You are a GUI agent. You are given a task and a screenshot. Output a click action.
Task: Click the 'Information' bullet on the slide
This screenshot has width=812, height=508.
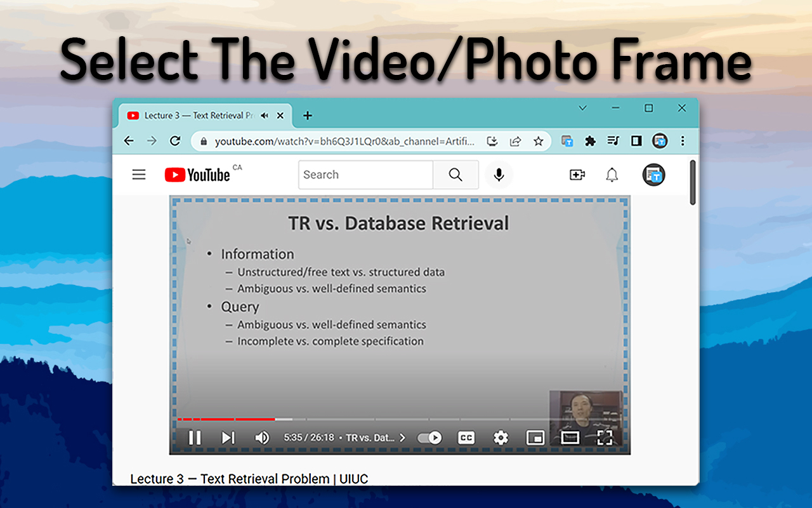click(x=257, y=254)
